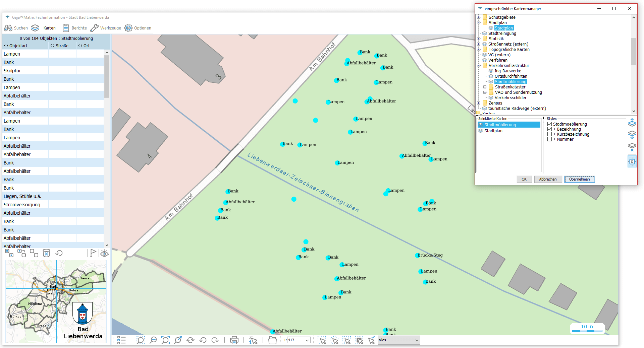The image size is (644, 348).
Task: Move selected layer up in order
Action: point(632,123)
